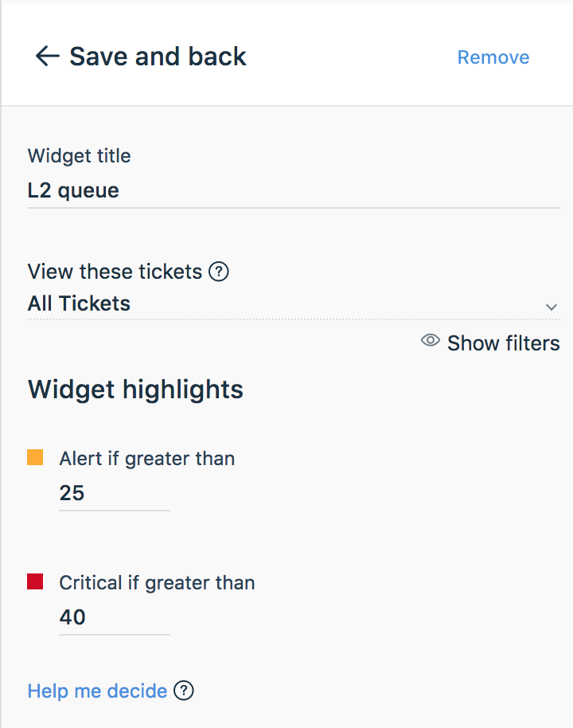Open the All Tickets dropdown
573x728 pixels.
[x=294, y=303]
